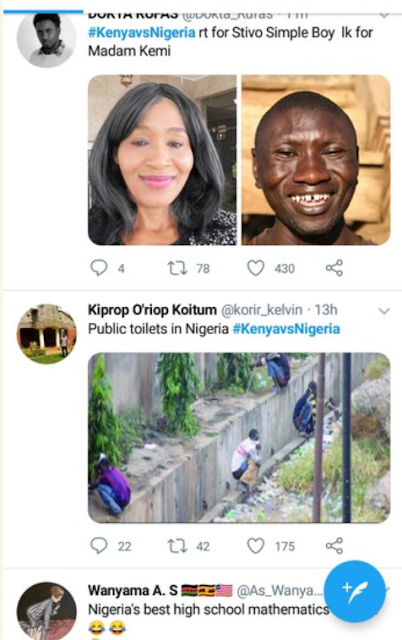The height and width of the screenshot is (640, 402).
Task: Open Wanyama A. S profile avatar
Action: click(47, 611)
